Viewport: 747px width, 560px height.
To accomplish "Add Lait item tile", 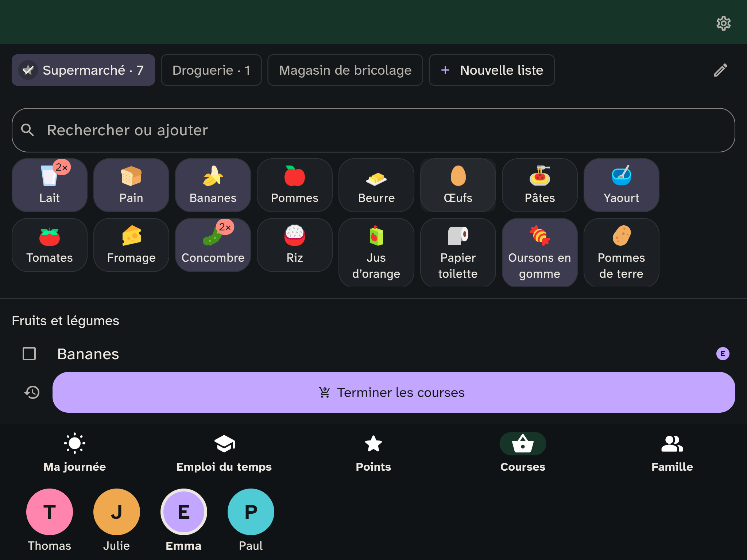I will [50, 185].
